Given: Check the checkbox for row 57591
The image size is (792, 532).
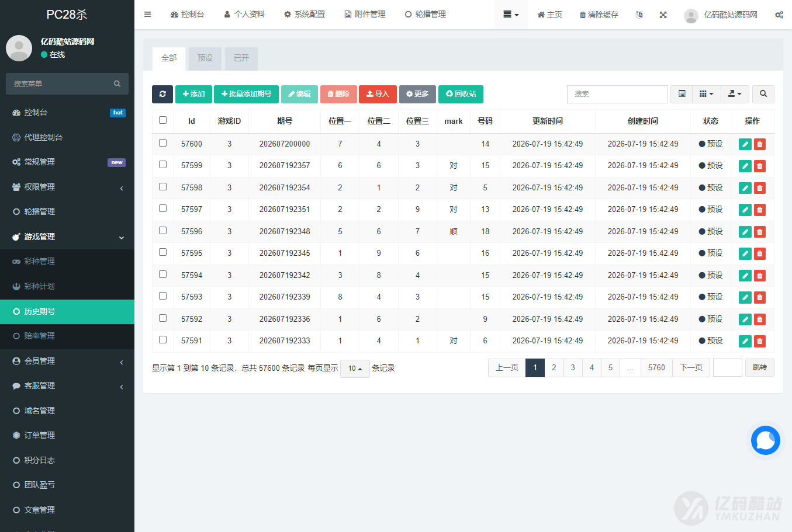Looking at the screenshot, I should (x=162, y=340).
